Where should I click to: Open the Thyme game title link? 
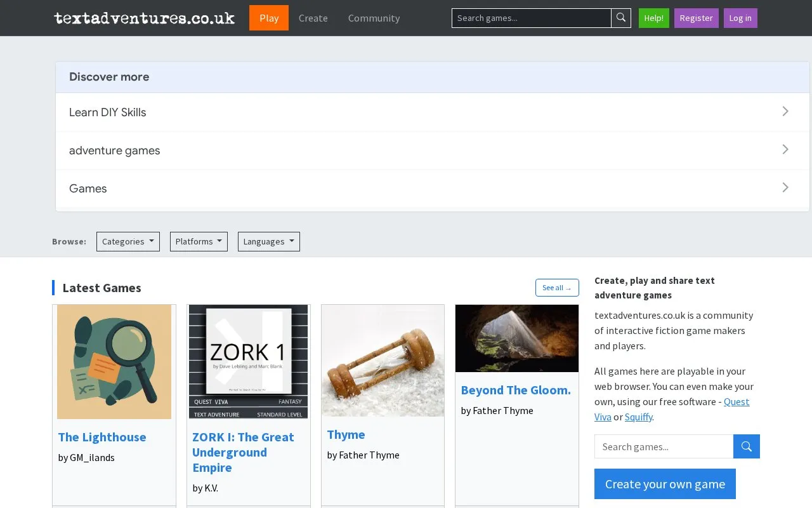(x=346, y=434)
